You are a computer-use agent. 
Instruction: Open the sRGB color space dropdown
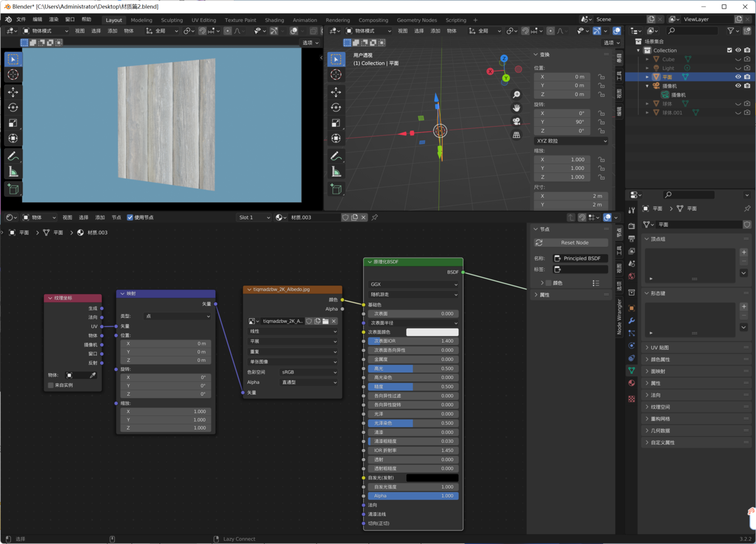coord(308,372)
